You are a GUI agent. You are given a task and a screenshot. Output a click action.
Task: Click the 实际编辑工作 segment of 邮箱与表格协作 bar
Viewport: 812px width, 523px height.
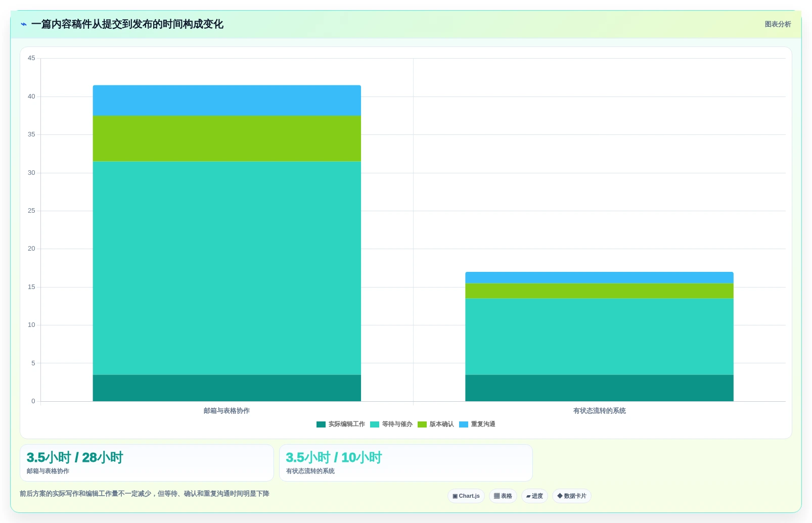[x=227, y=388]
